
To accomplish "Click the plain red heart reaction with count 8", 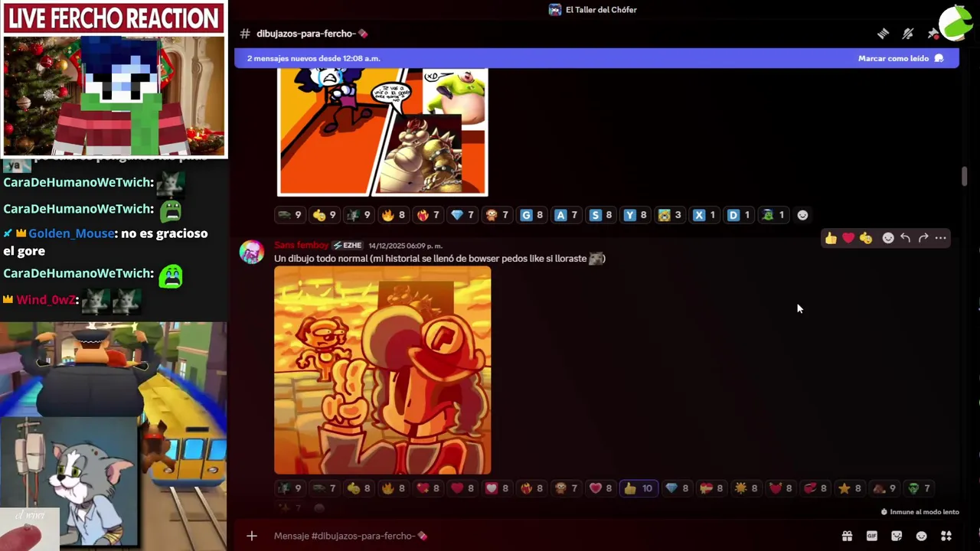I will point(462,488).
